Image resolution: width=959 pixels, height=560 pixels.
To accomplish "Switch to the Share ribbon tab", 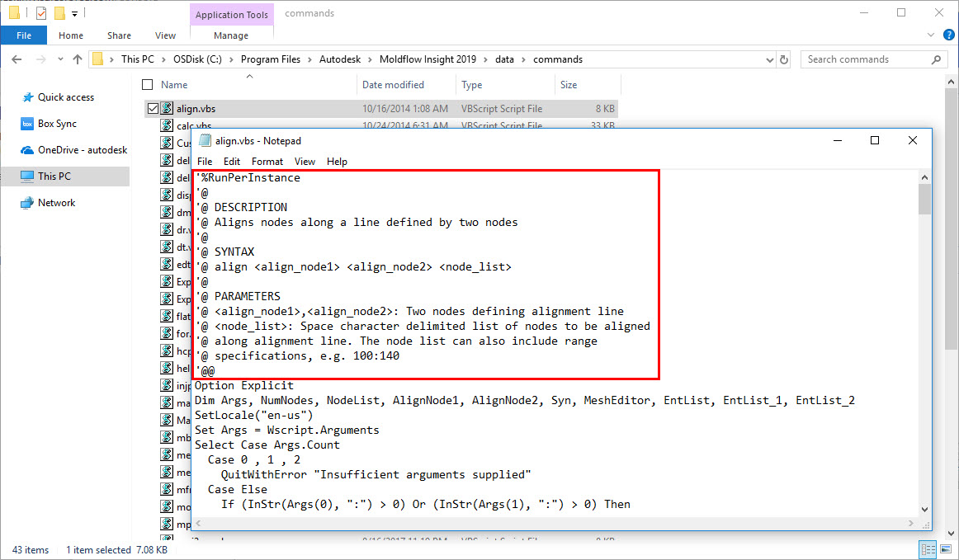I will [120, 35].
